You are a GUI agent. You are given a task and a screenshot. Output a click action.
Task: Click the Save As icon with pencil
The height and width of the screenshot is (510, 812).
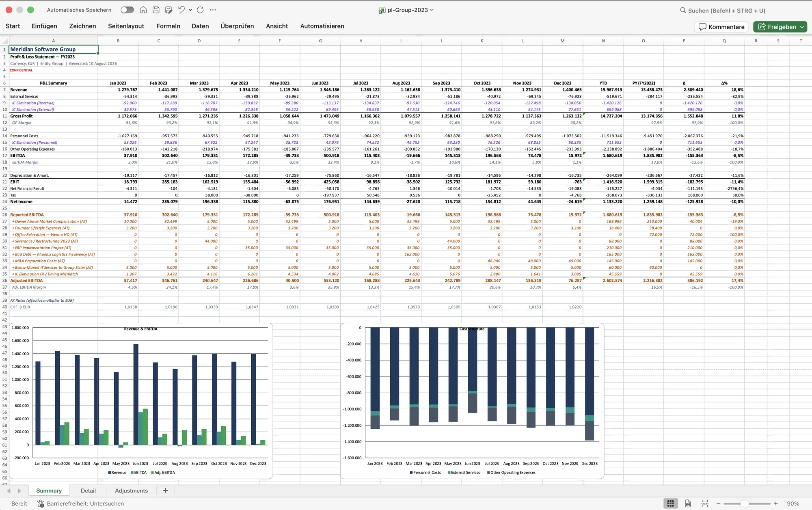tap(169, 10)
